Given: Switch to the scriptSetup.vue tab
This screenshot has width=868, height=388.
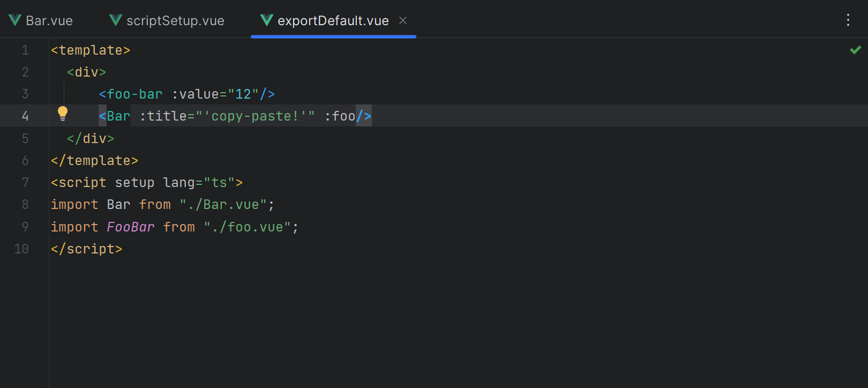Looking at the screenshot, I should (175, 21).
